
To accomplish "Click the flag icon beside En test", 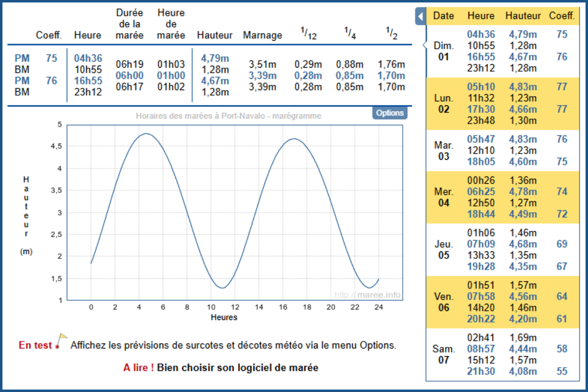I will [61, 341].
